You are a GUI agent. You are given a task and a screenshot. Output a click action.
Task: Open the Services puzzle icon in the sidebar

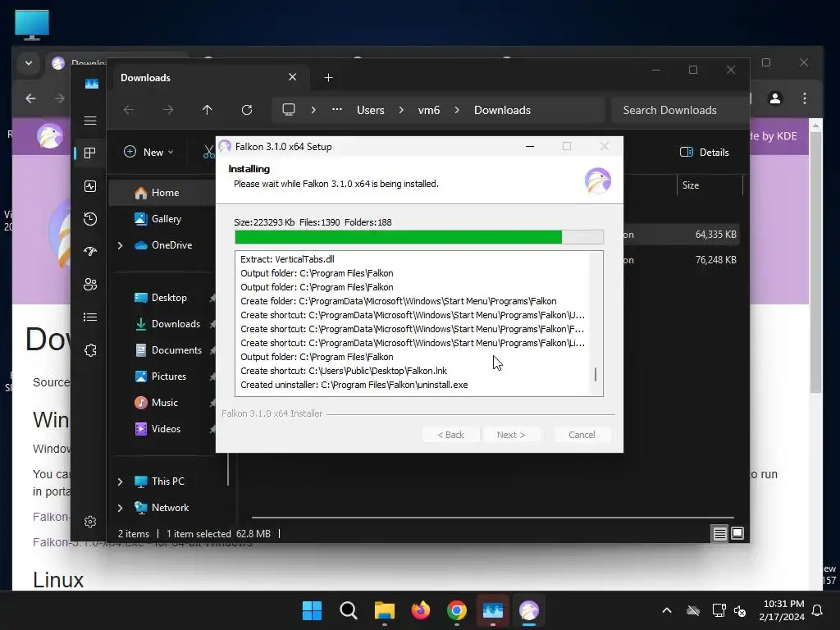pos(90,350)
